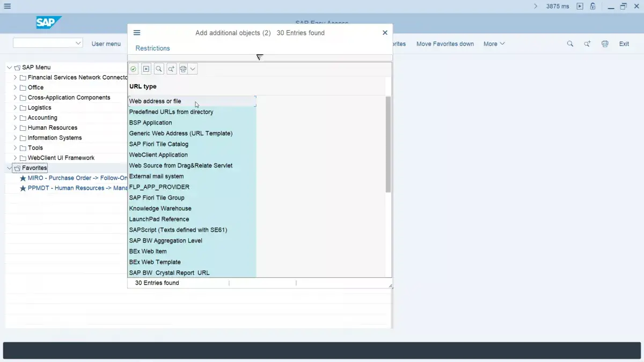This screenshot has width=644, height=362.
Task: Open the hamburger menu in the main window
Action: pyautogui.click(x=7, y=6)
